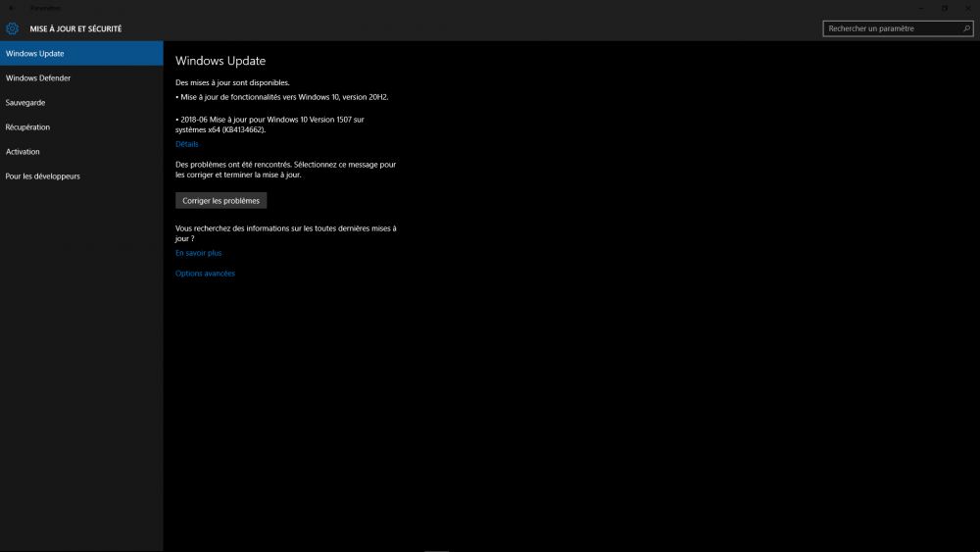This screenshot has width=980, height=552.
Task: Click the search magnifier icon
Action: [966, 28]
